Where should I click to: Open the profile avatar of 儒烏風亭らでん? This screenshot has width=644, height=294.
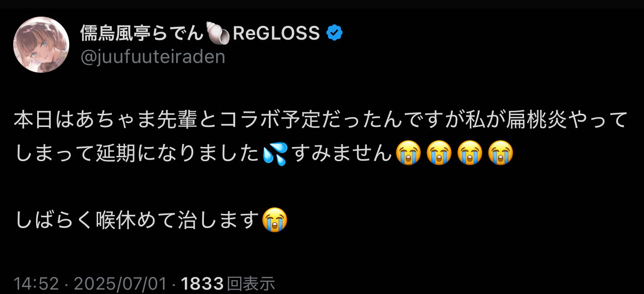point(41,44)
